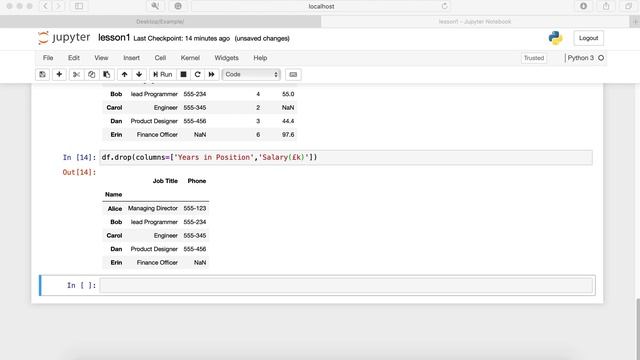
Task: Move selected cell up arrow
Action: tap(124, 74)
